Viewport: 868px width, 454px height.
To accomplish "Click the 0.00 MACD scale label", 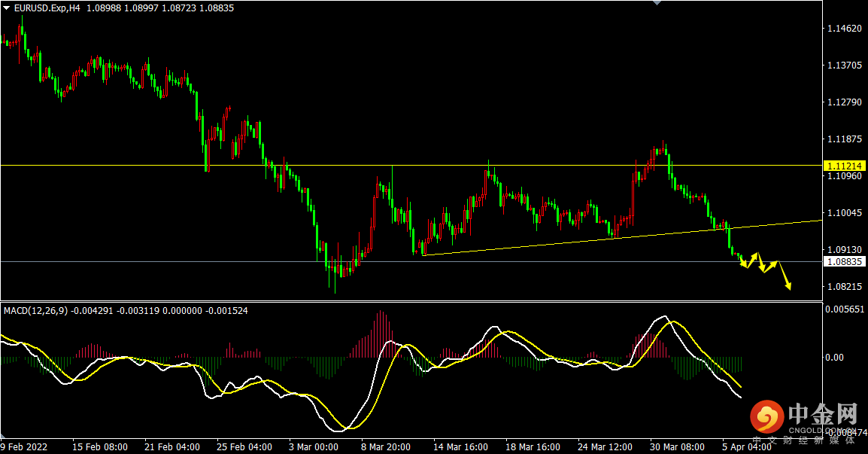I will pyautogui.click(x=834, y=358).
